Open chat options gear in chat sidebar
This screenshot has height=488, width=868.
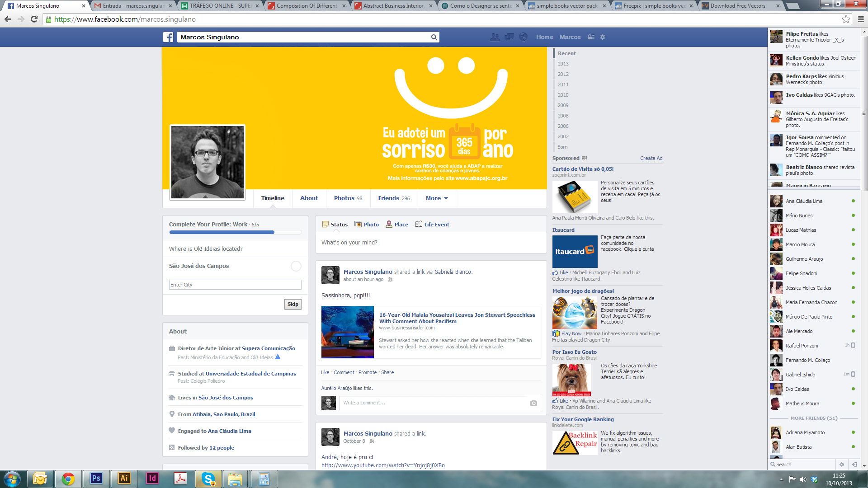coord(841,464)
